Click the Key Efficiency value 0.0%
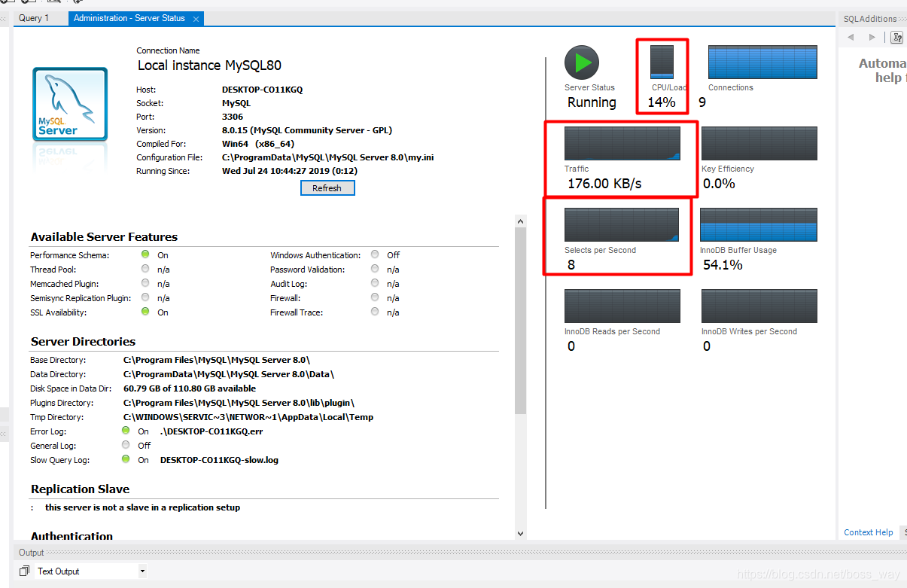 pos(719,183)
